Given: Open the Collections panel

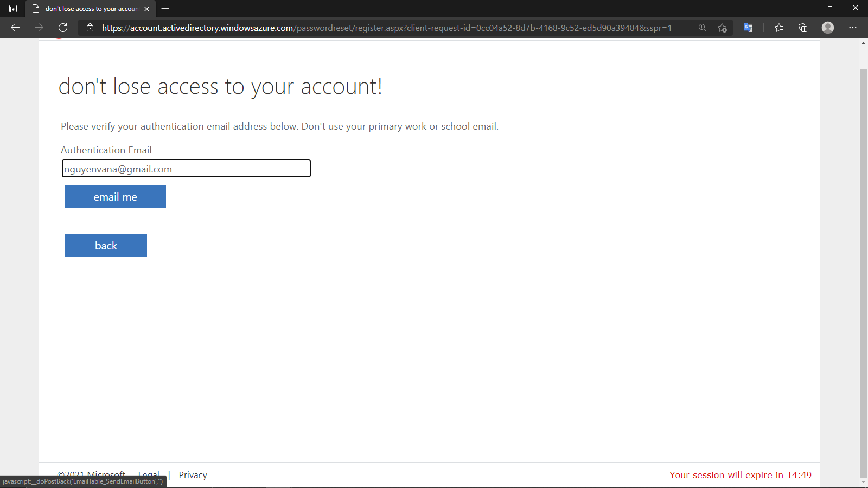Looking at the screenshot, I should [803, 28].
